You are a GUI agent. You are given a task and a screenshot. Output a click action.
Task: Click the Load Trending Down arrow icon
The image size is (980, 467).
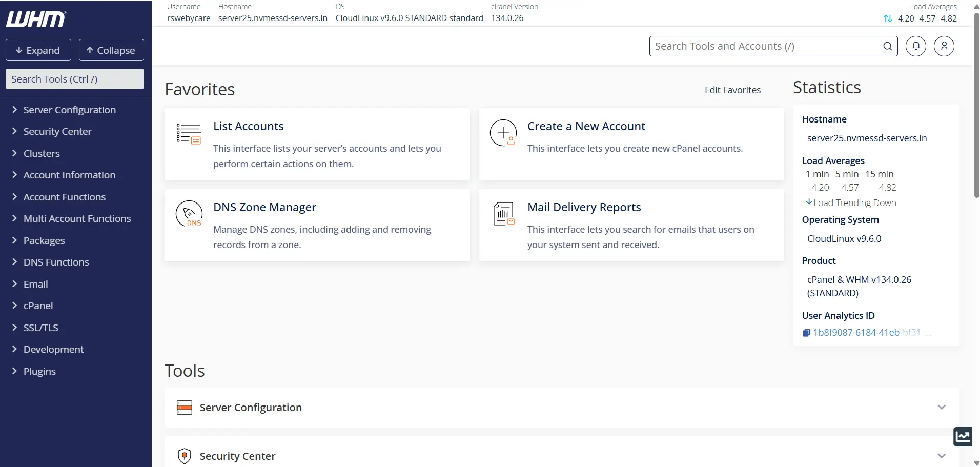(x=809, y=202)
